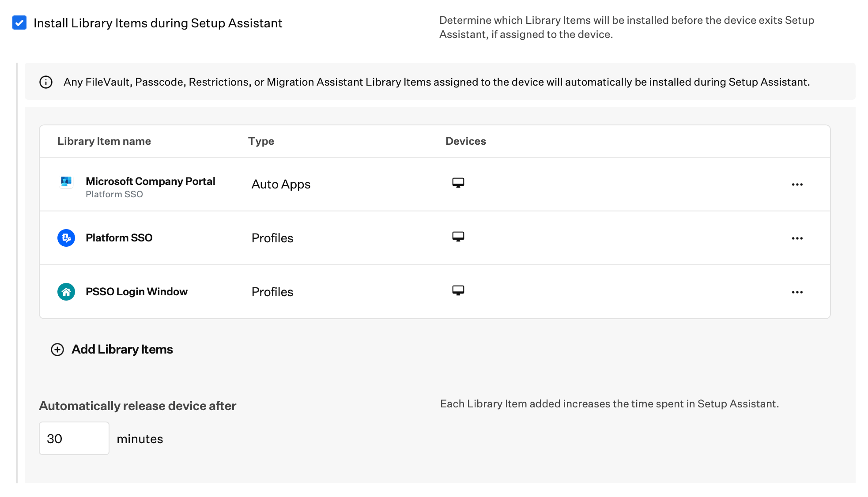Click the teal PSSO Login Window icon
The width and height of the screenshot is (868, 497).
pyautogui.click(x=66, y=292)
